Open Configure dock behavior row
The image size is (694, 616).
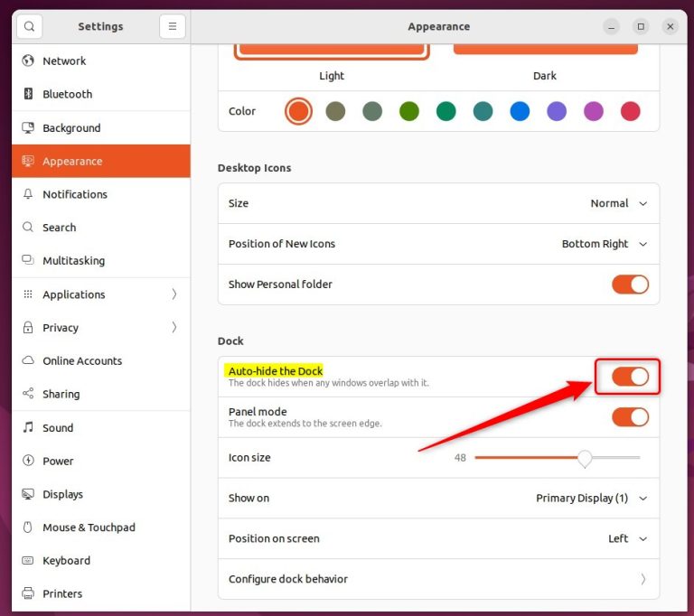[x=438, y=579]
